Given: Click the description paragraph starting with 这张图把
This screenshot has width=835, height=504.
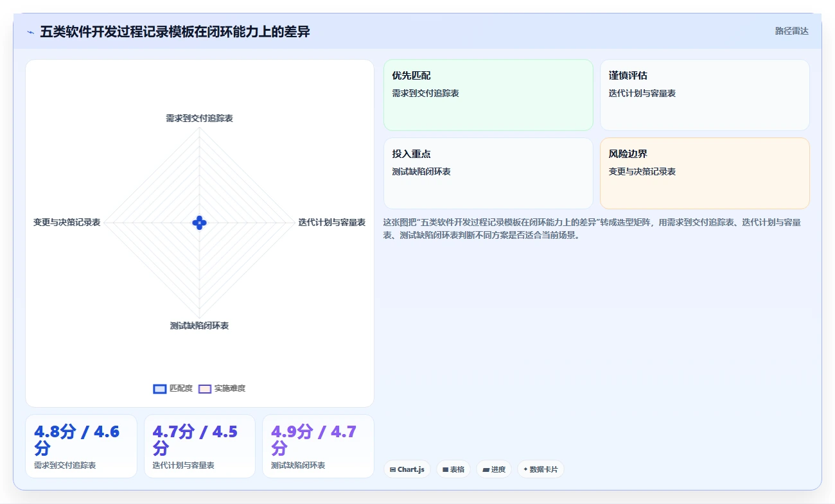Looking at the screenshot, I should coord(592,229).
